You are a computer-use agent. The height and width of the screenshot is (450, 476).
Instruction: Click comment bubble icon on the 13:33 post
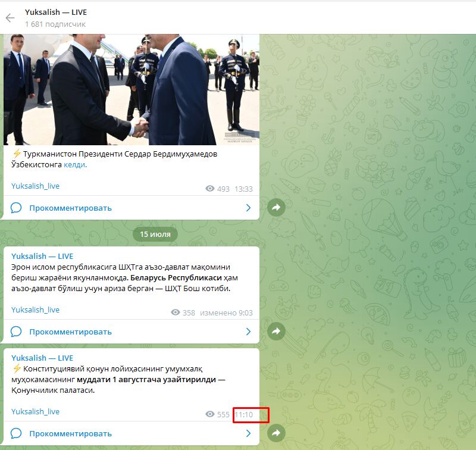16,208
